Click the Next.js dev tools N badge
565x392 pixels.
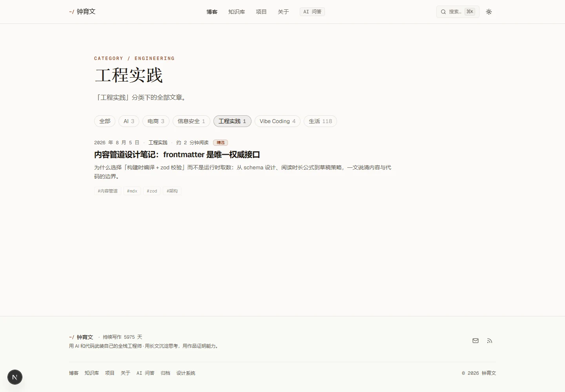pyautogui.click(x=15, y=377)
